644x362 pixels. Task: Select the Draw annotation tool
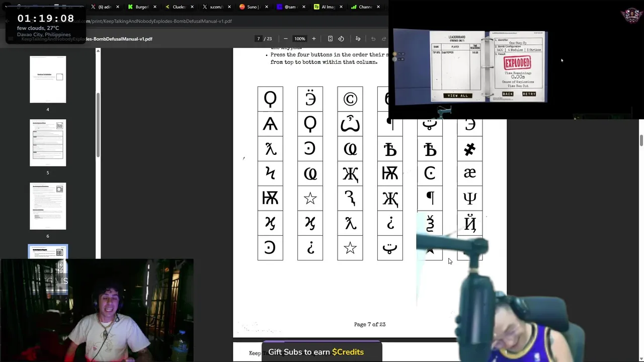point(358,39)
